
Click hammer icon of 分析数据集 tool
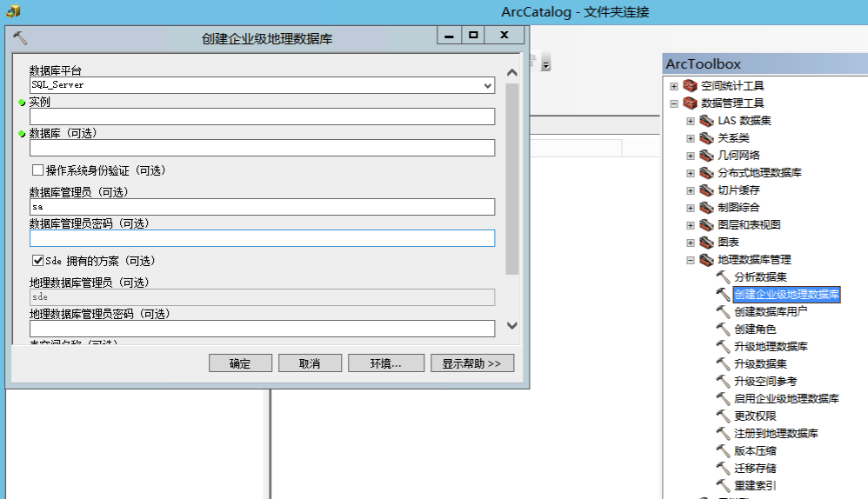point(723,276)
